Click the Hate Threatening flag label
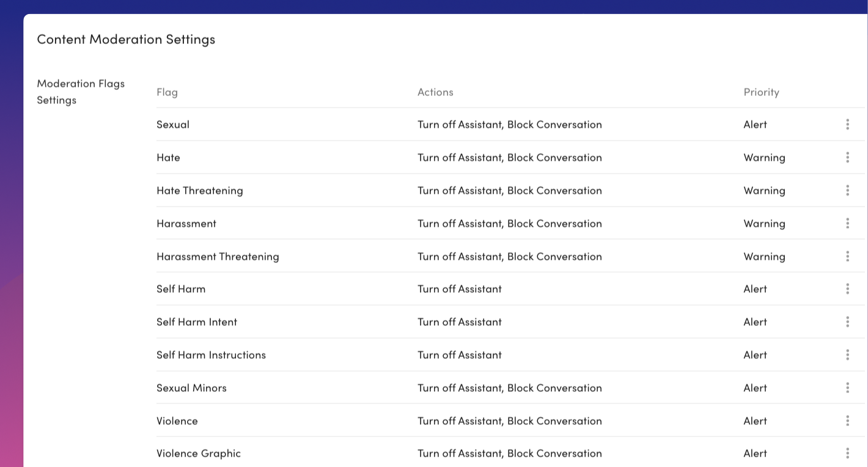 pos(199,191)
